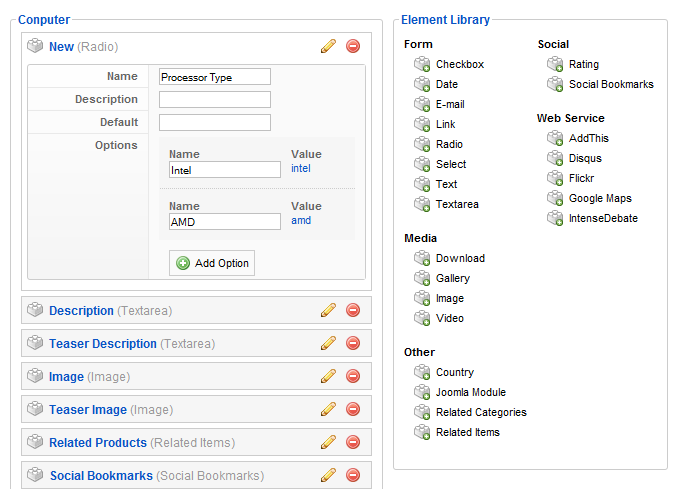Click the amd value link
The image size is (678, 499).
coord(301,220)
